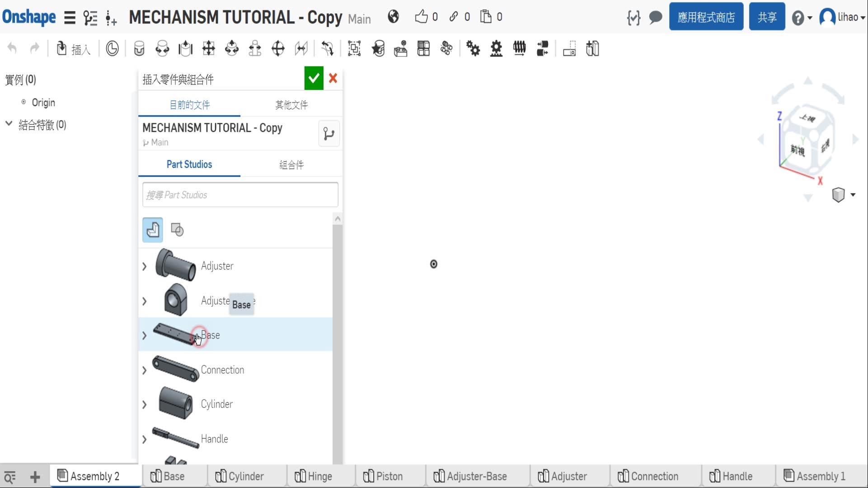The image size is (868, 488).
Task: Click the dashed-part icon after linear relation
Action: [x=569, y=48]
